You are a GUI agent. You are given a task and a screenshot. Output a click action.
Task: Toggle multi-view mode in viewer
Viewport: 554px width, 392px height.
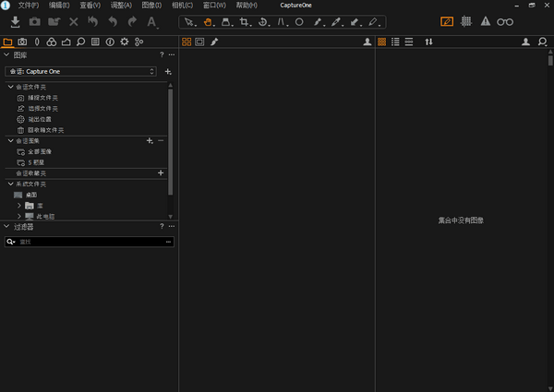(x=186, y=42)
